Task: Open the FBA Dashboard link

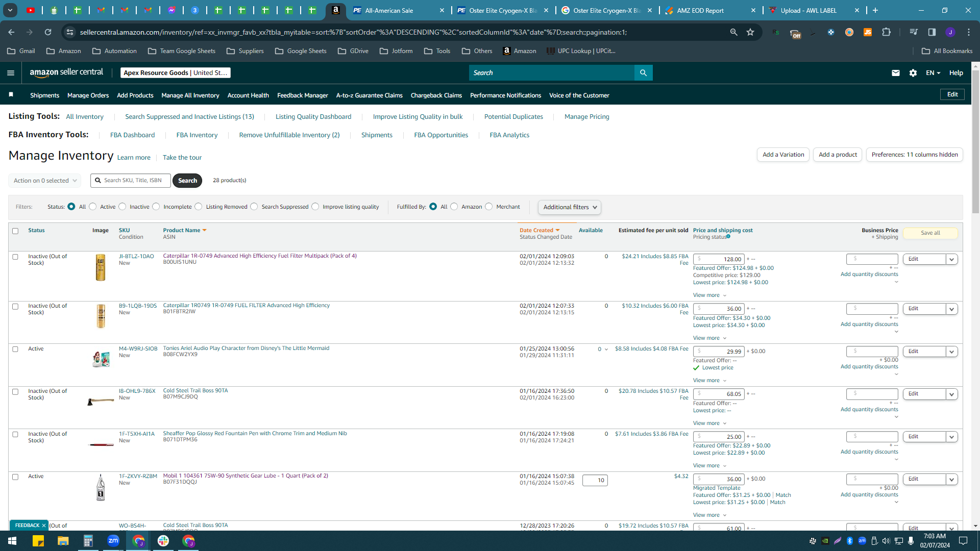Action: pos(132,135)
